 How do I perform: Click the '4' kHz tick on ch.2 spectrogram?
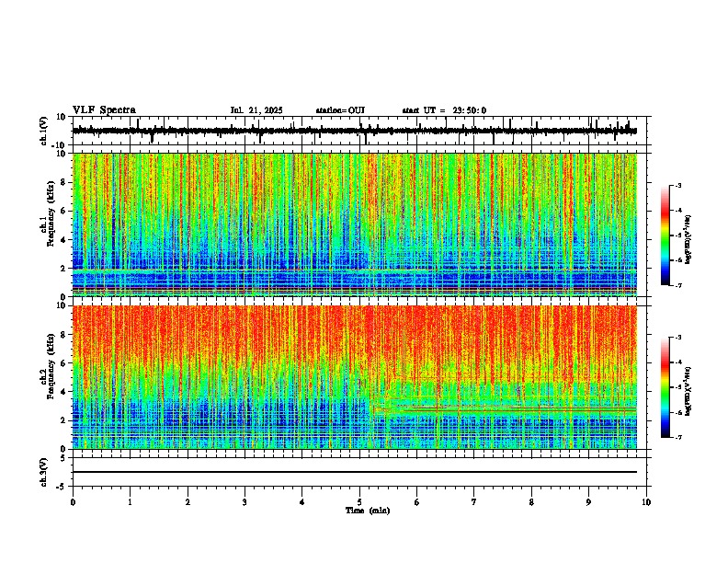click(65, 392)
